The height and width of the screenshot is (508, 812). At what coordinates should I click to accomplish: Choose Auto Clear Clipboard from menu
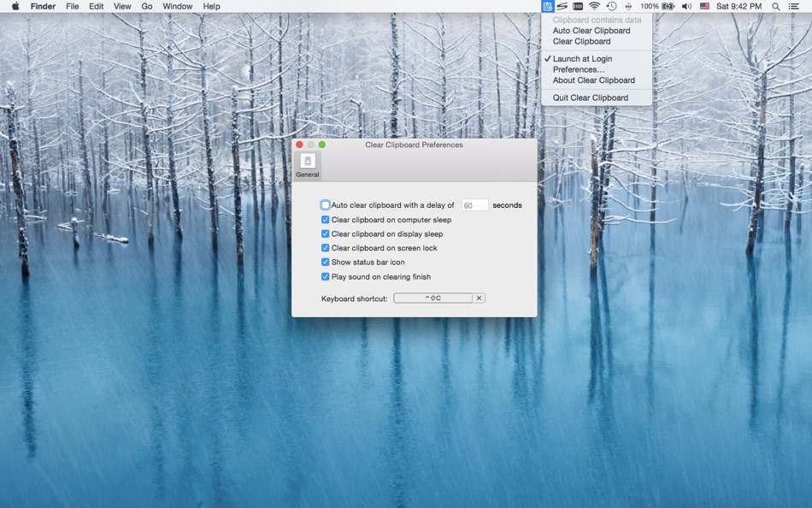(591, 31)
